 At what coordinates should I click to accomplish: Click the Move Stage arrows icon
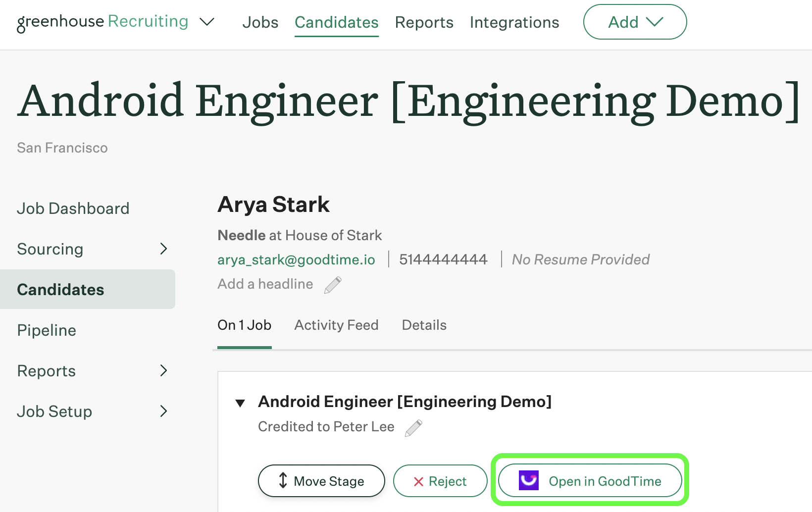[283, 481]
